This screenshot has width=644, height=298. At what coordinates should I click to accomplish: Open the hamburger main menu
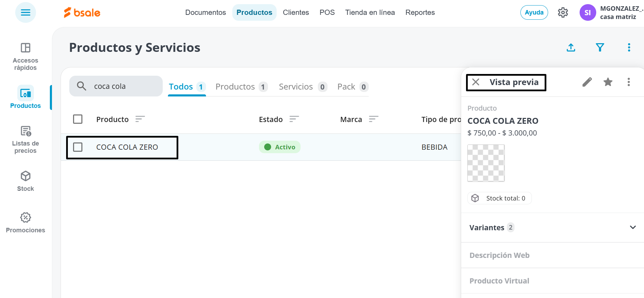[26, 12]
